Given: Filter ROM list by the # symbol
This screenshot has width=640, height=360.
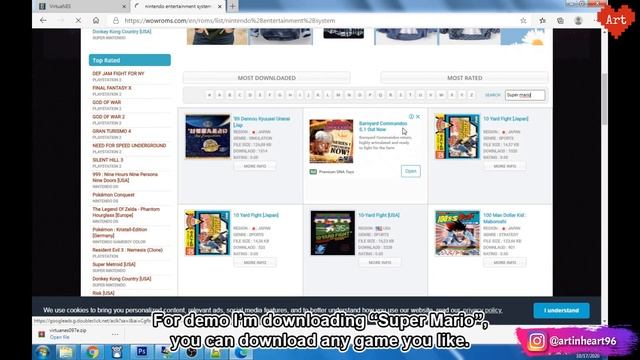Looking at the screenshot, I should [209, 95].
